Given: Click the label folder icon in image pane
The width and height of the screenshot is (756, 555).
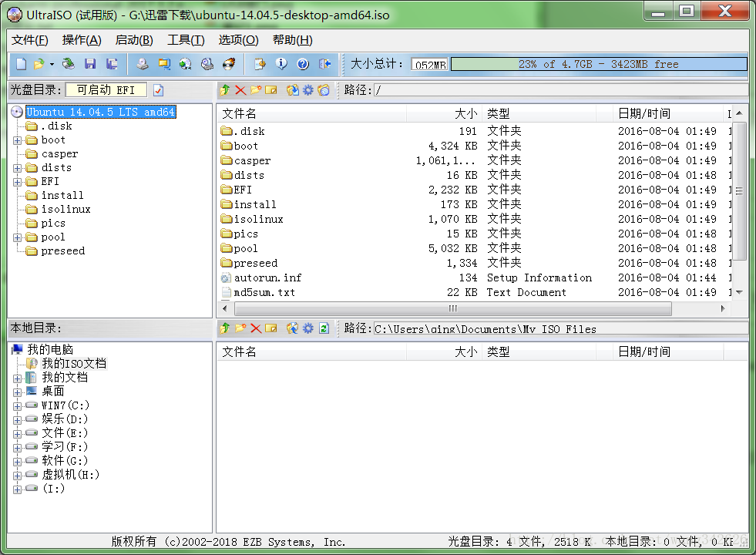Looking at the screenshot, I should (324, 90).
